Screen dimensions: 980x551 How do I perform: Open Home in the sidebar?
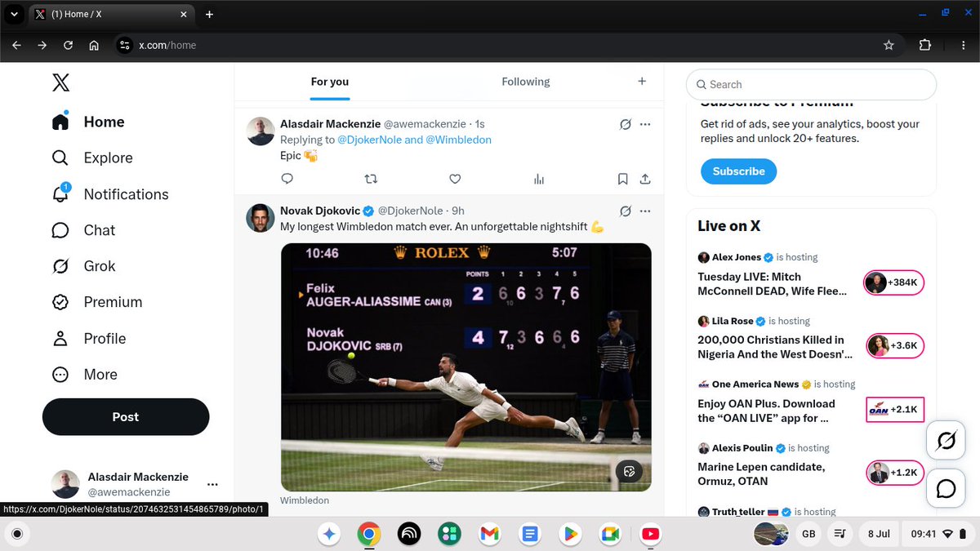[x=88, y=122]
